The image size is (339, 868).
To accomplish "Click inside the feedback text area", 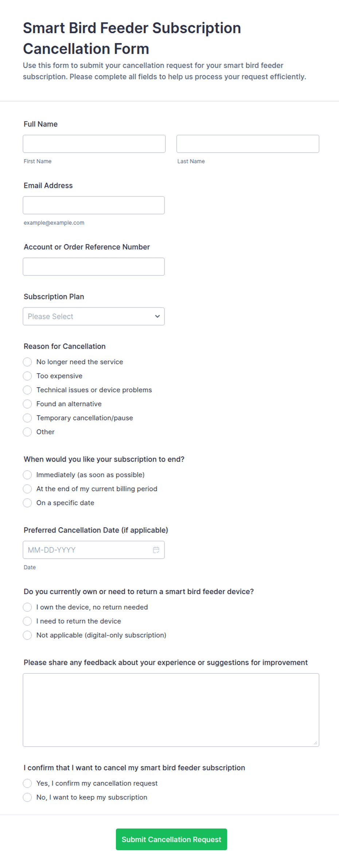I will (x=171, y=710).
